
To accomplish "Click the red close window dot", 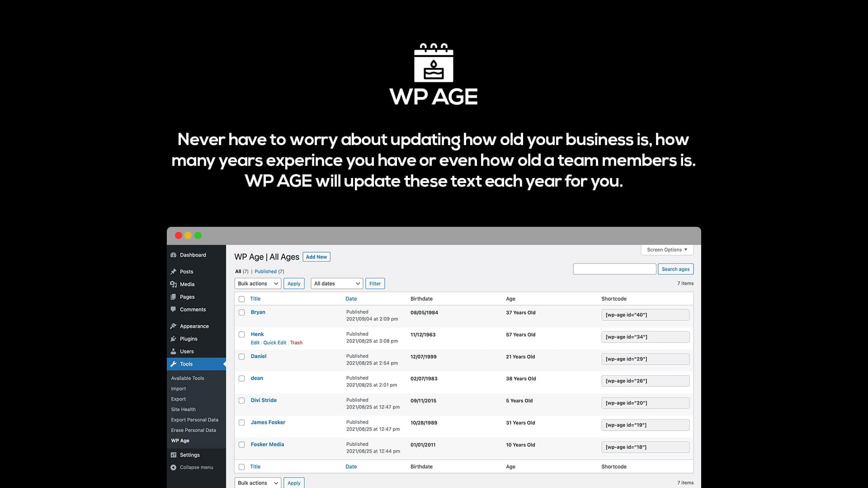I will click(179, 235).
